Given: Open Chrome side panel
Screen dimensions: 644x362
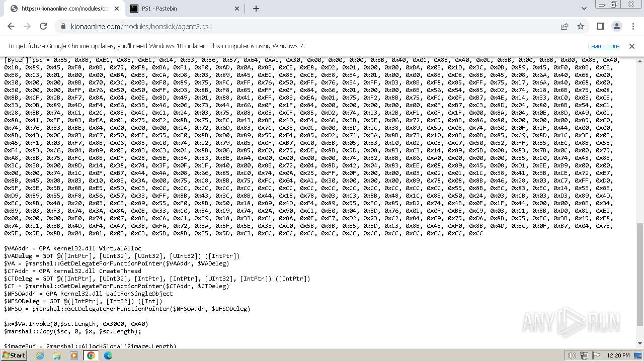Looking at the screenshot, I should click(x=600, y=26).
